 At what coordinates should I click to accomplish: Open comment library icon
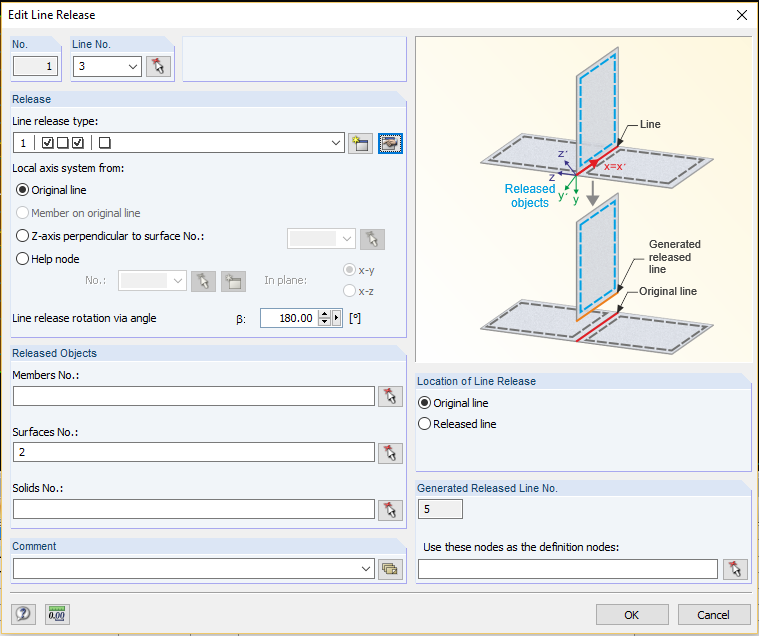tap(390, 569)
